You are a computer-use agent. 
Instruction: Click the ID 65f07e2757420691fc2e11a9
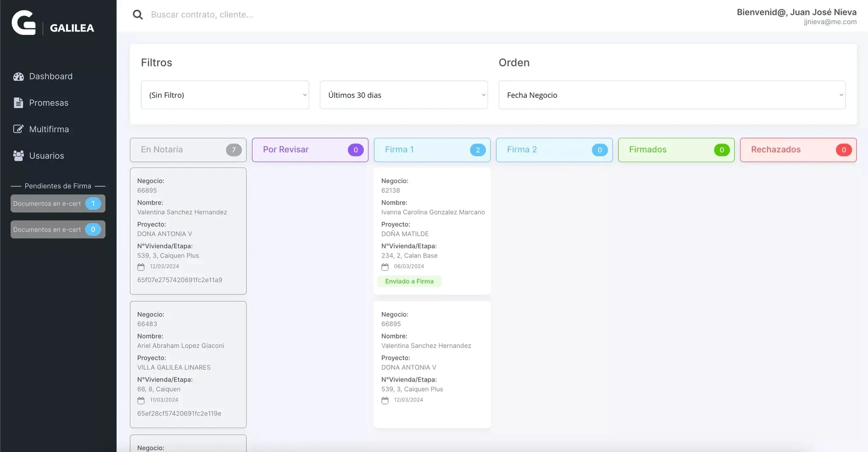(180, 280)
